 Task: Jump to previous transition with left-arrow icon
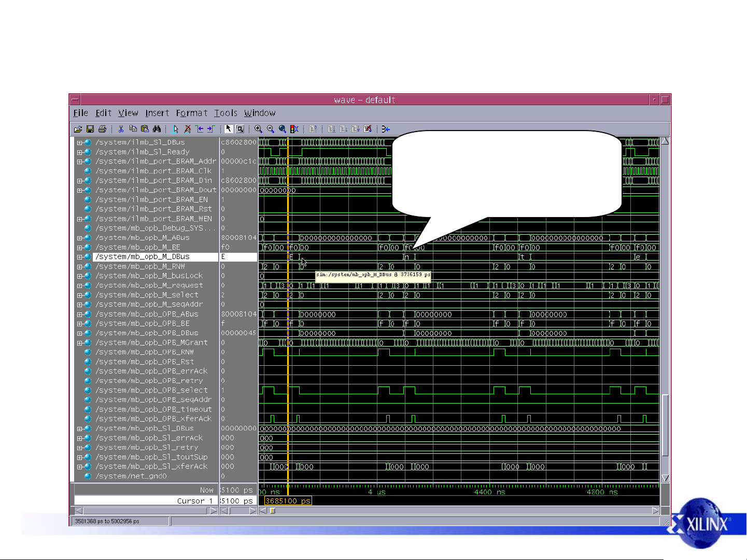pyautogui.click(x=200, y=129)
